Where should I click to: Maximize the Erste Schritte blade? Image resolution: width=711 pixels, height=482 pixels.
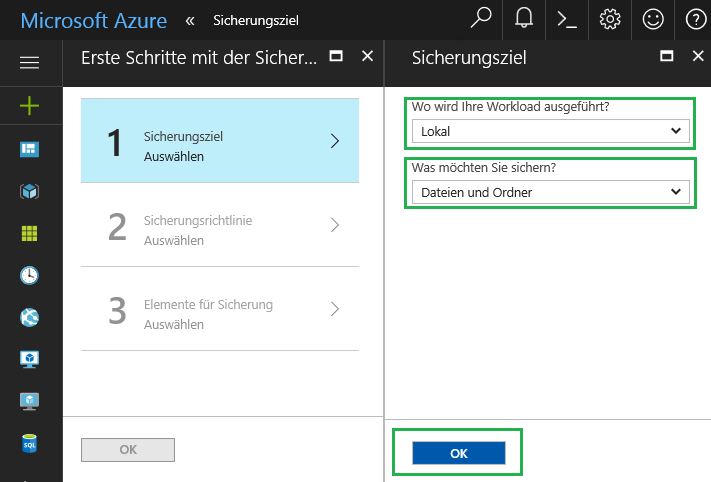coord(336,56)
